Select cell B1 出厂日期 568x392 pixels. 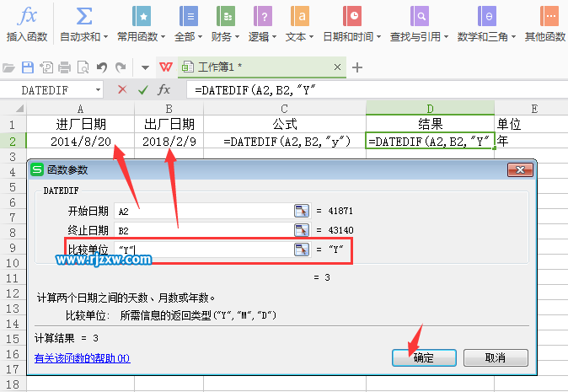coord(169,124)
